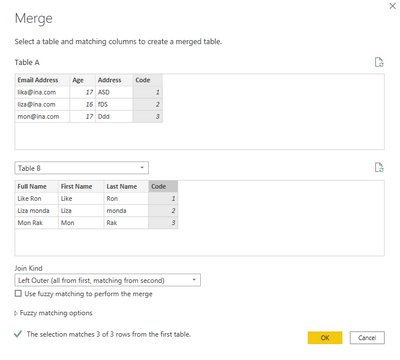Viewport: 400px width, 360px height.
Task: Click the Like Ron full name cell
Action: pos(37,199)
